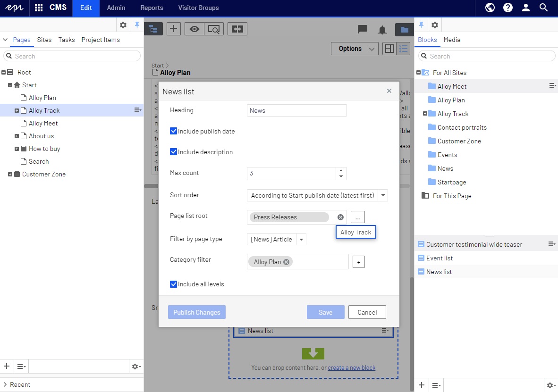Disable Include all levels checkbox
558x392 pixels.
[x=174, y=284]
